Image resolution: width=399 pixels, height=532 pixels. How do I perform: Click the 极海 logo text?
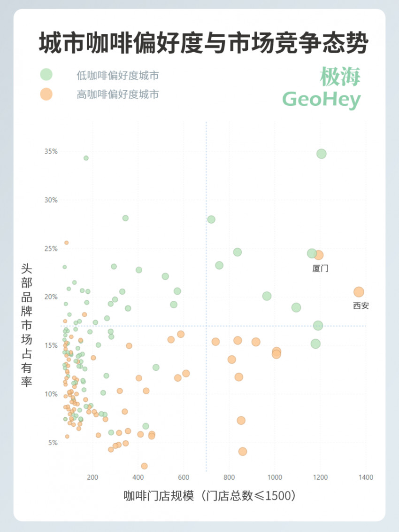(x=340, y=77)
